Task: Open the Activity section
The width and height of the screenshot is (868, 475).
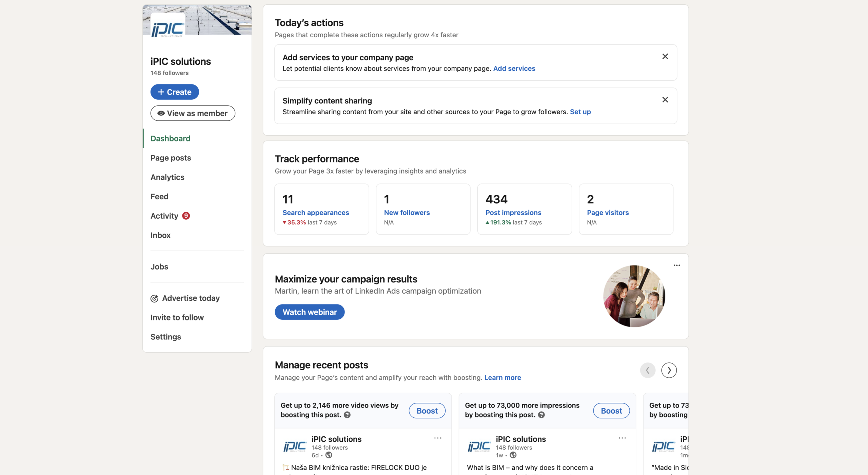Action: pyautogui.click(x=164, y=216)
